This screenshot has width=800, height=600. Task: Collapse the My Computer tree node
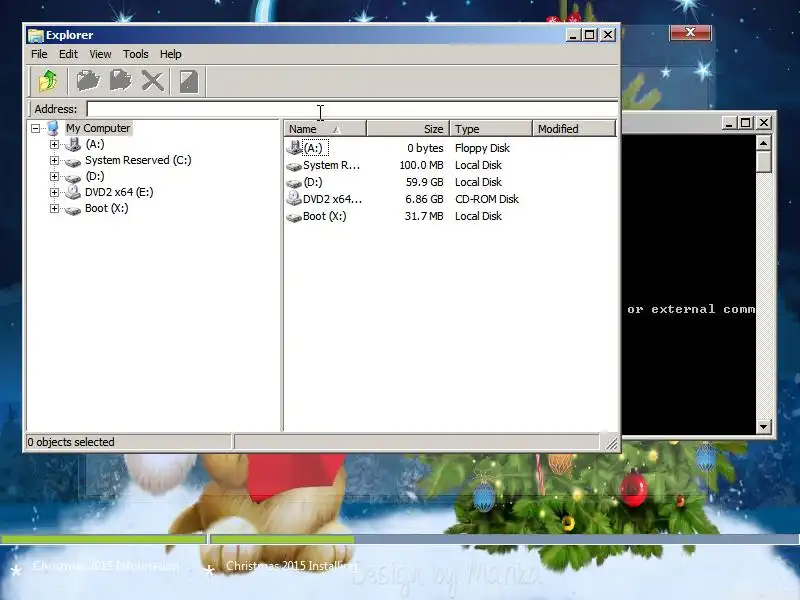35,128
